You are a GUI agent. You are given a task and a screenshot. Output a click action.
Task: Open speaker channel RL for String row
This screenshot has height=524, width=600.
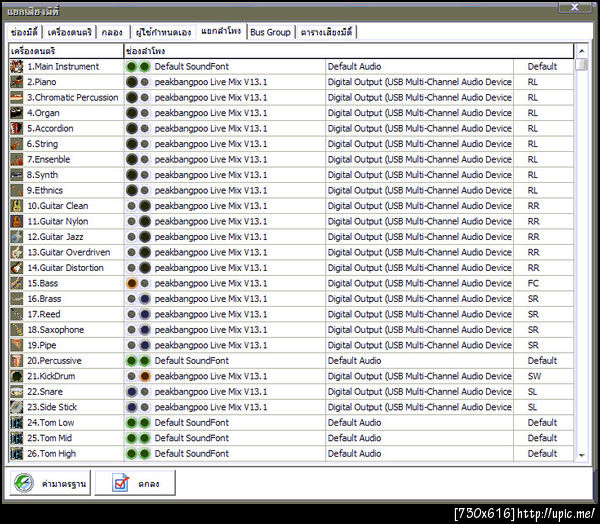pos(533,144)
